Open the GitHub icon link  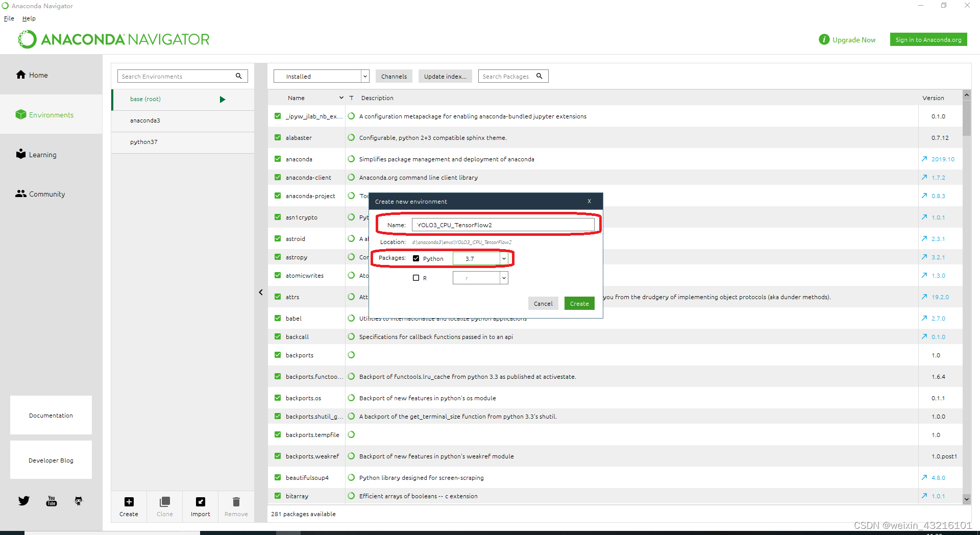point(79,501)
